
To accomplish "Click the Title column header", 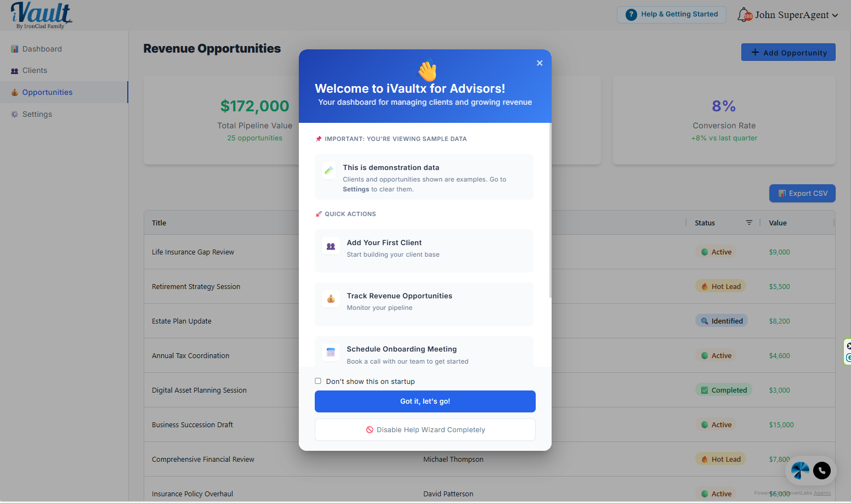I will click(159, 223).
